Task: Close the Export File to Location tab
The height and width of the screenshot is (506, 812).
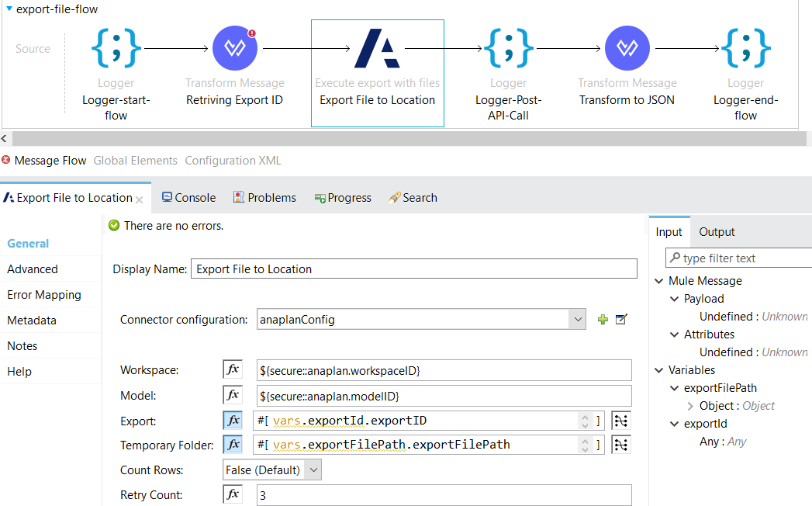Action: click(x=140, y=199)
